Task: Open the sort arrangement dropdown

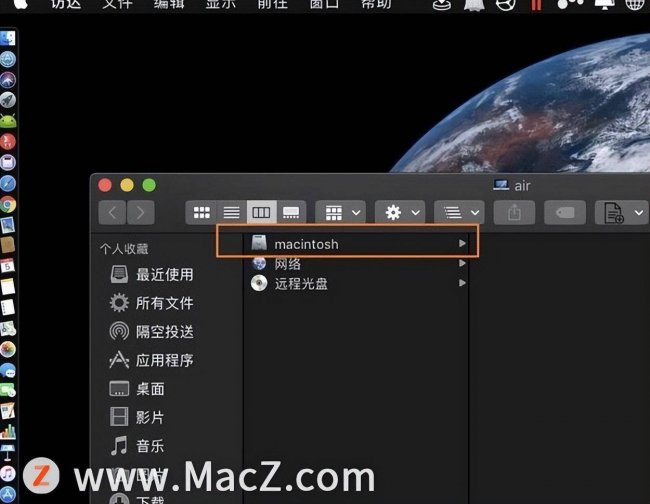Action: [x=459, y=213]
